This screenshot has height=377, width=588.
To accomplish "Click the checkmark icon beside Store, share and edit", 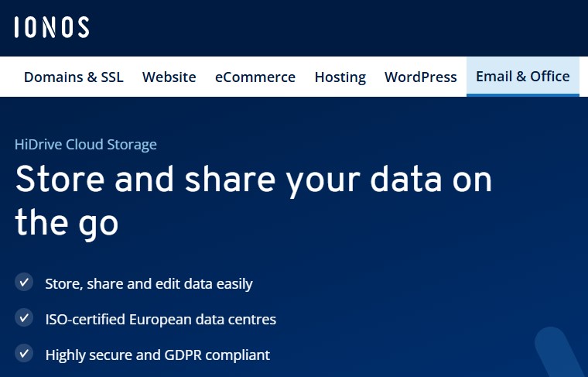I will pos(24,283).
